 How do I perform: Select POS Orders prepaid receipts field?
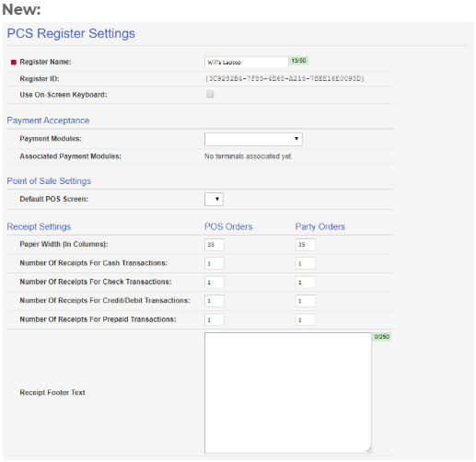(x=215, y=319)
